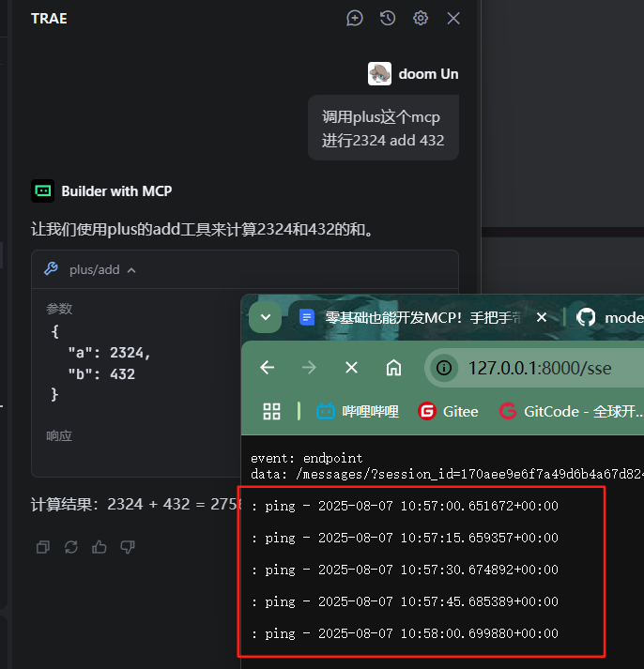View site information icon in address bar

pyautogui.click(x=444, y=368)
